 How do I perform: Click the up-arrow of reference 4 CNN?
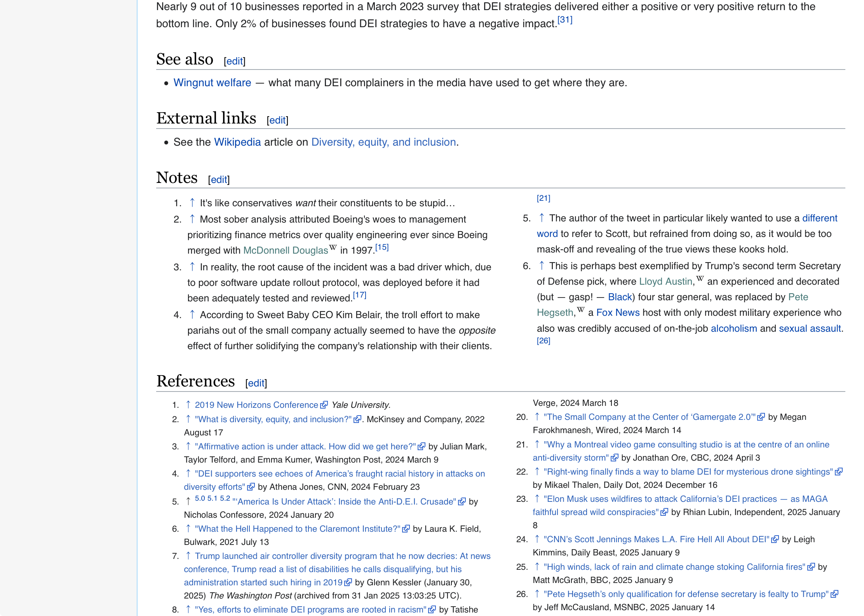188,473
